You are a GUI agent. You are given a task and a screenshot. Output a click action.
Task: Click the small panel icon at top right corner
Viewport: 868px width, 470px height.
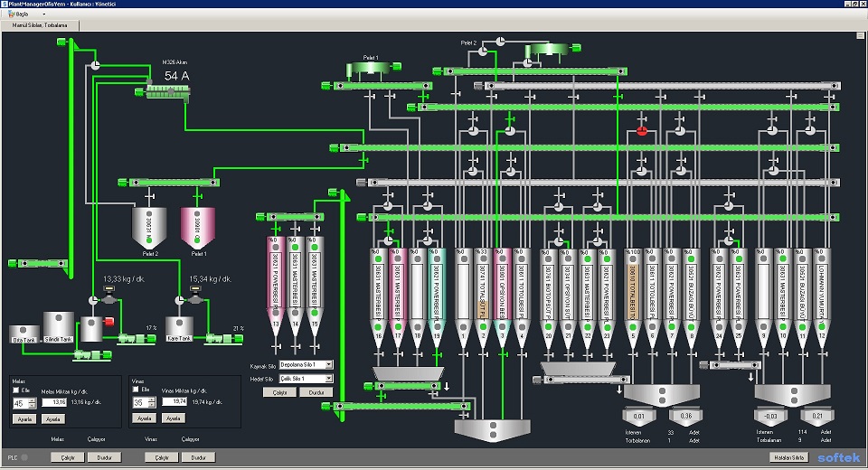pos(860,36)
